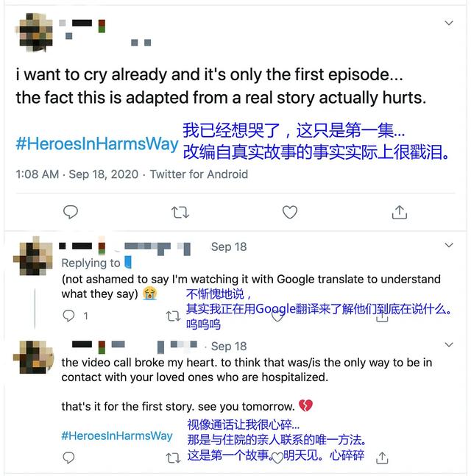Like the main first-episode tweet
Image resolution: width=471 pixels, height=476 pixels.
(290, 212)
